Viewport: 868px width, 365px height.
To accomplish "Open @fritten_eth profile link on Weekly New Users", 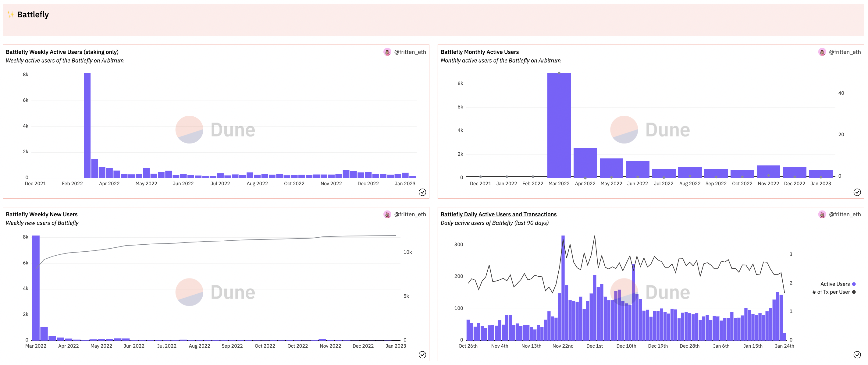I will click(x=410, y=214).
